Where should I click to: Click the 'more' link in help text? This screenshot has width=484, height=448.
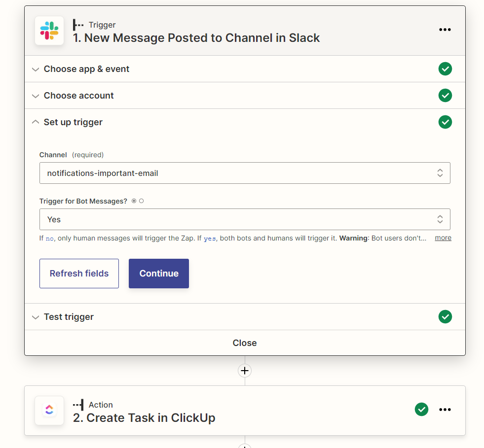click(x=443, y=238)
